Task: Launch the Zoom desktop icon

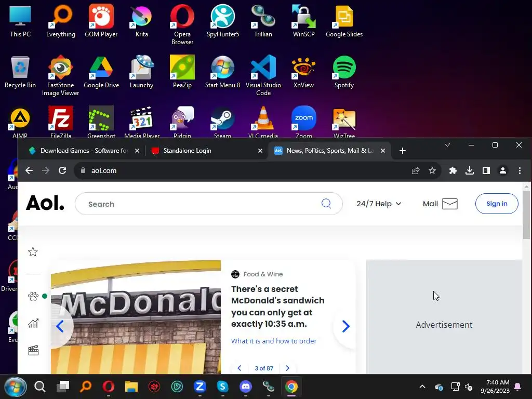Action: point(303,122)
